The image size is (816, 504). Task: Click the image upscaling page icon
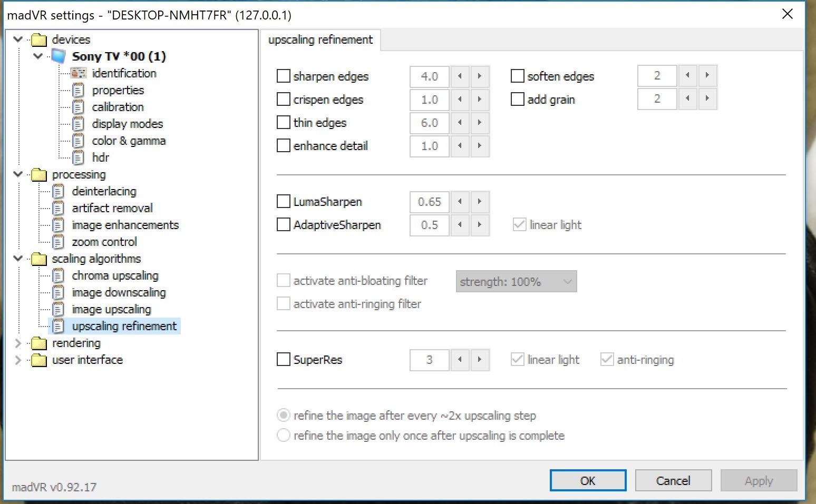(x=58, y=309)
